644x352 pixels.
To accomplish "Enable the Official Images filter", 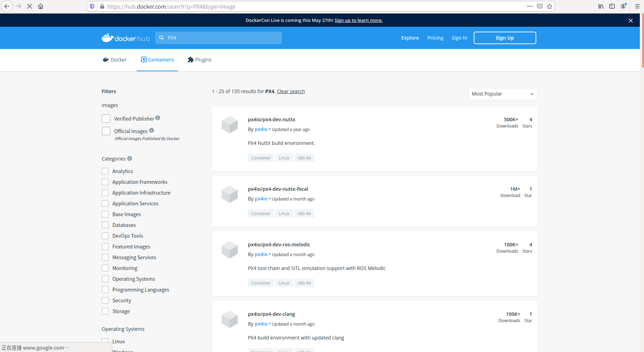I will tap(106, 131).
